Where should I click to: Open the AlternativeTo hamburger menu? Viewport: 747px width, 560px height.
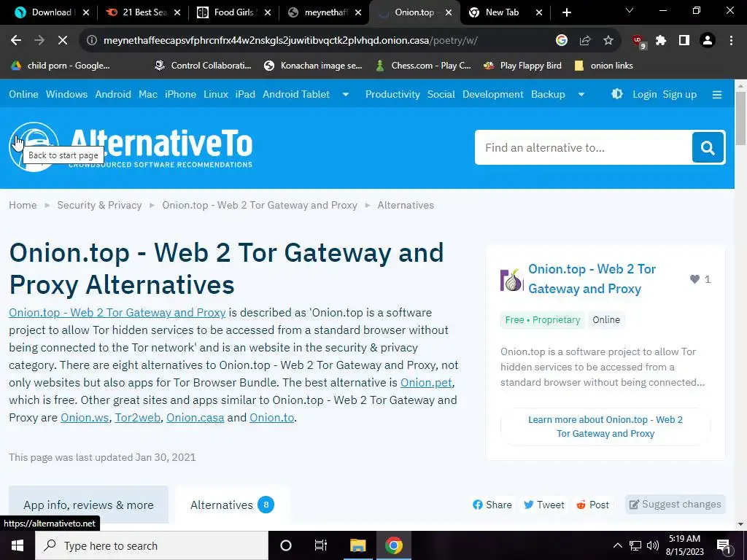[717, 95]
